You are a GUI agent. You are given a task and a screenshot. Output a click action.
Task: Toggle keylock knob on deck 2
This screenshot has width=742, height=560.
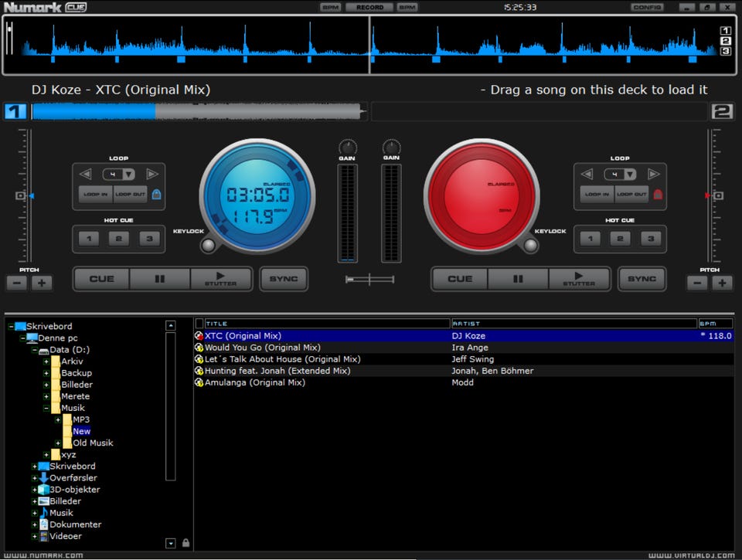click(530, 245)
